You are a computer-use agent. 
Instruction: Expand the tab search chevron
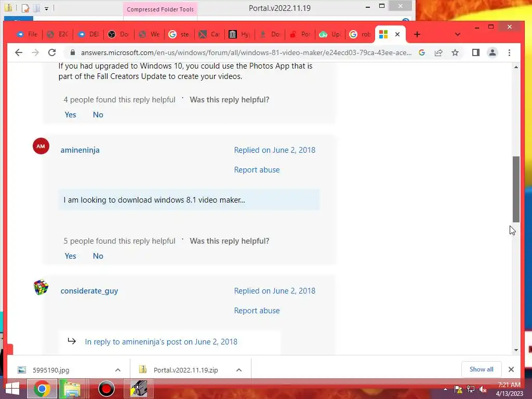pos(457,34)
